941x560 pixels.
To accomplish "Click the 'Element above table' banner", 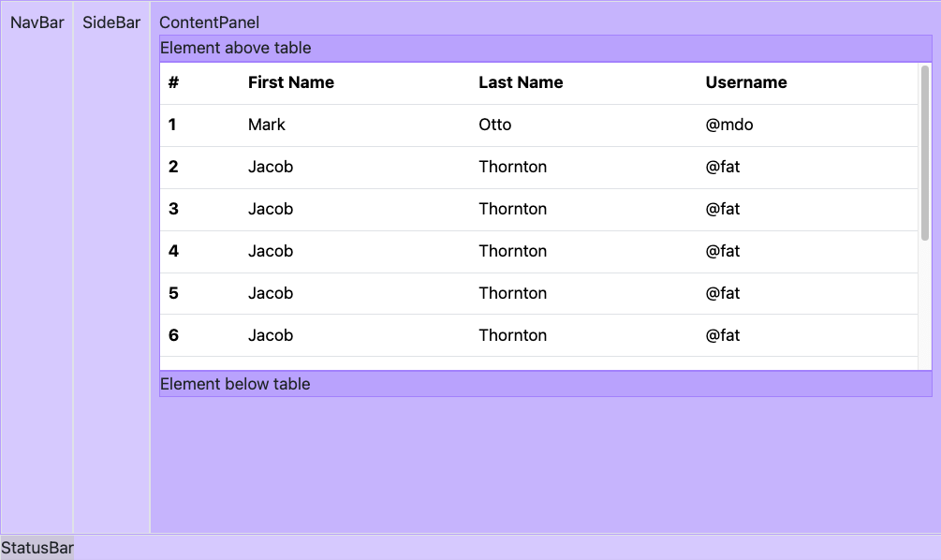I will coord(234,48).
